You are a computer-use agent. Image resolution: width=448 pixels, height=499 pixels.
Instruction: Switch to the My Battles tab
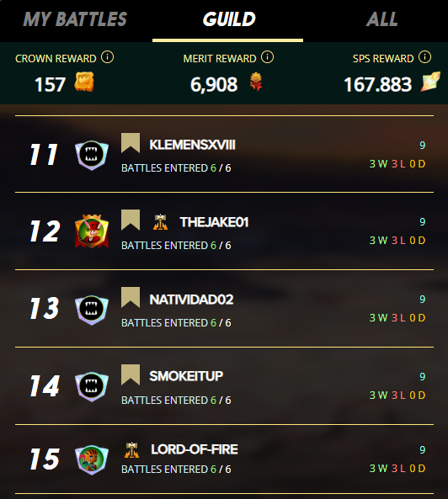click(76, 19)
